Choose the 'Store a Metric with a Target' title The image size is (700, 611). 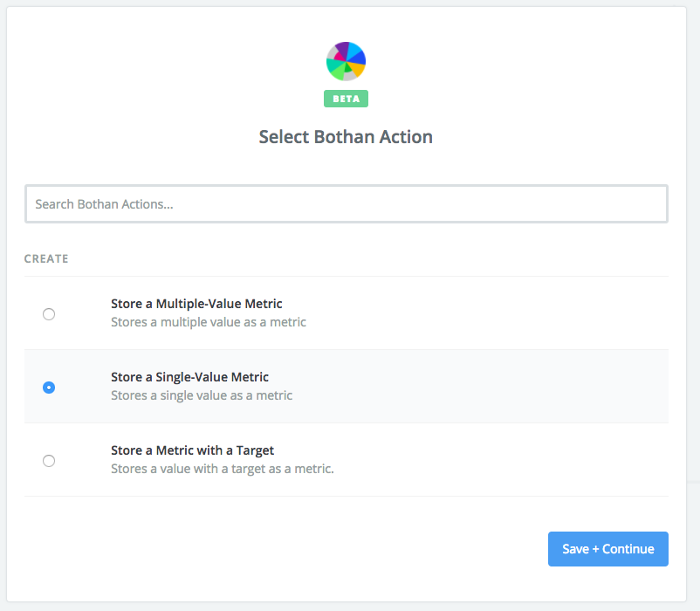(192, 450)
